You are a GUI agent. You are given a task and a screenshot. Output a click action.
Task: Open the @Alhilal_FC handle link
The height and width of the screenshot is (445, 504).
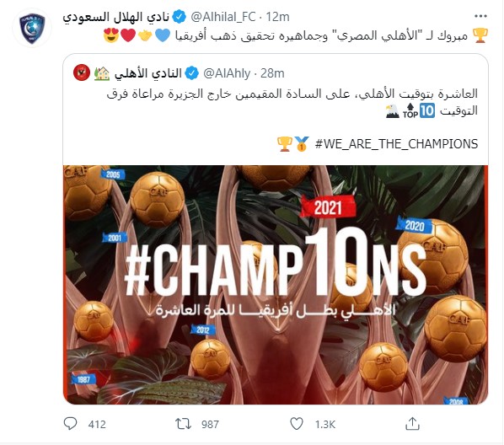[223, 17]
